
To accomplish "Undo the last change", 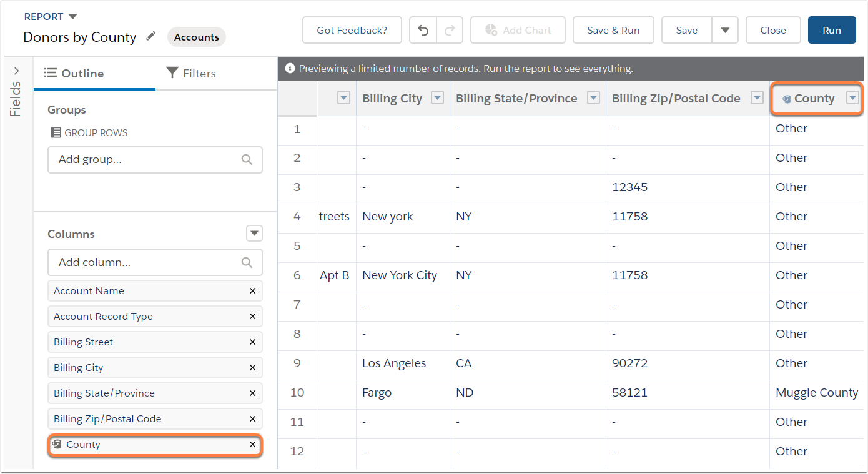I will 423,30.
